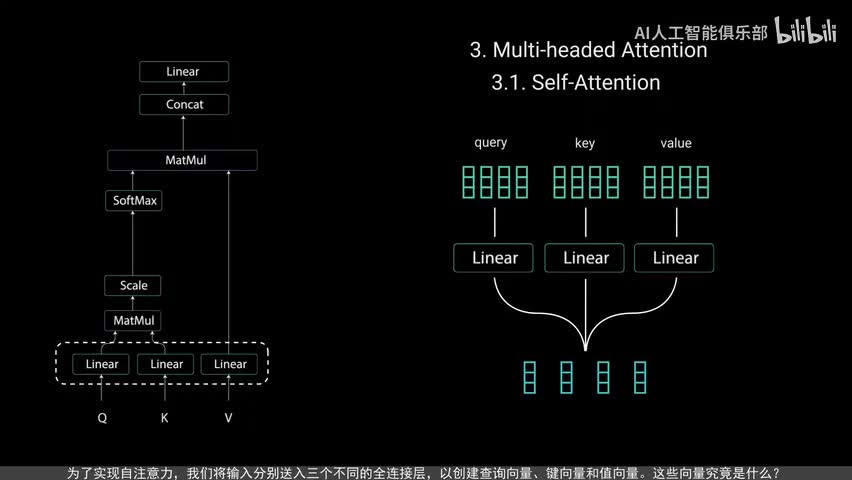Click the Q input label
This screenshot has height=480, width=852.
pos(102,418)
